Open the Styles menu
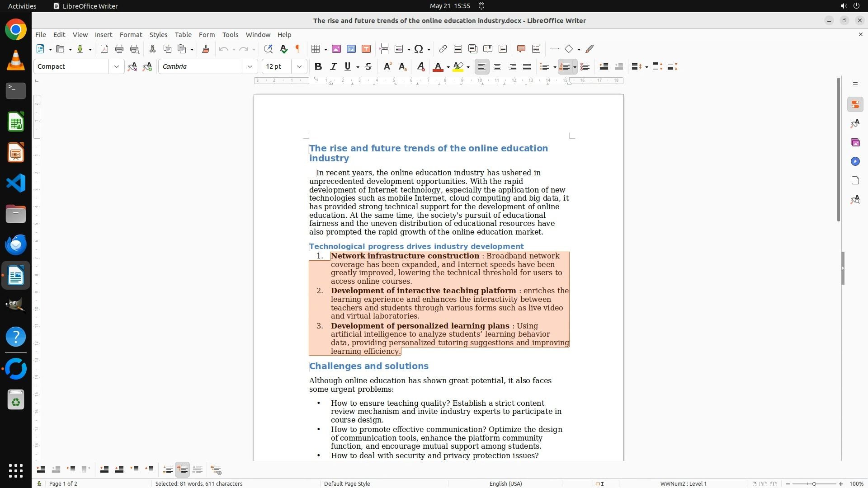This screenshot has width=868, height=488. click(158, 34)
